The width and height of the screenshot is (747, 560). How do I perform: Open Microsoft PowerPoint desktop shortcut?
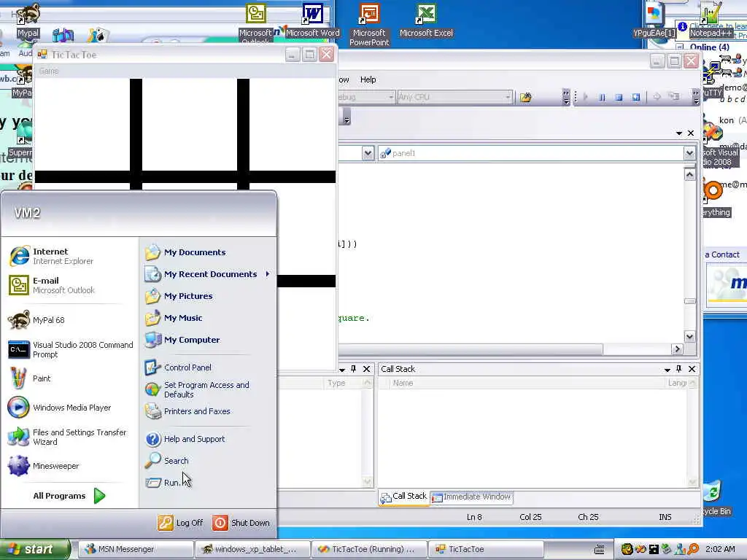coord(369,24)
